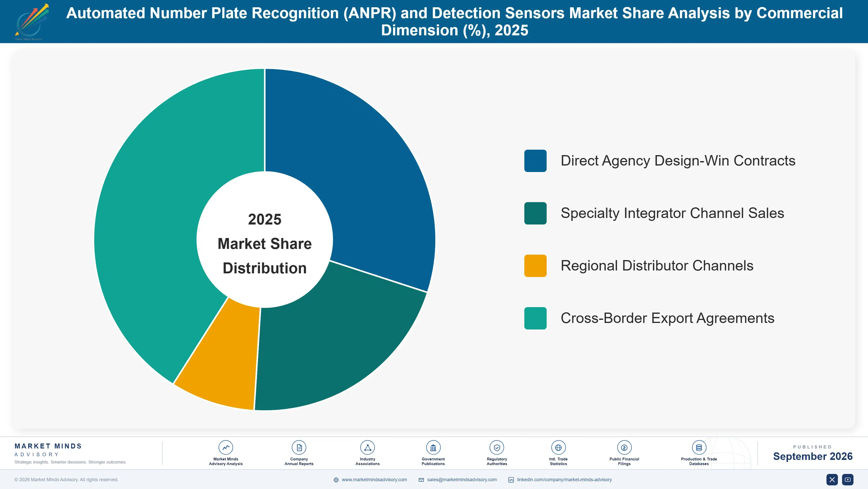Click the Cross-Border Export Agreements teal swatch
Viewport: 868px width, 489px height.
pos(535,318)
